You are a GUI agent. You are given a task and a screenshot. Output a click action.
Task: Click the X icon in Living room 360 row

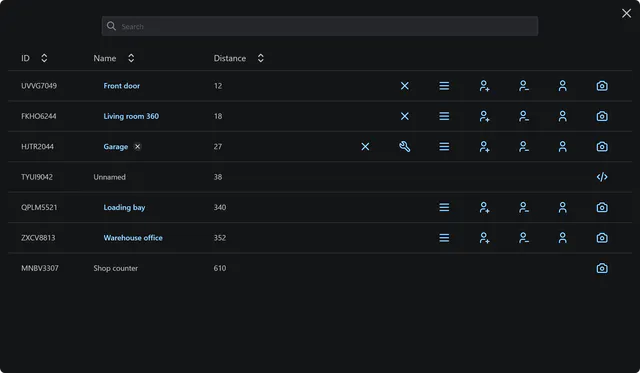404,116
